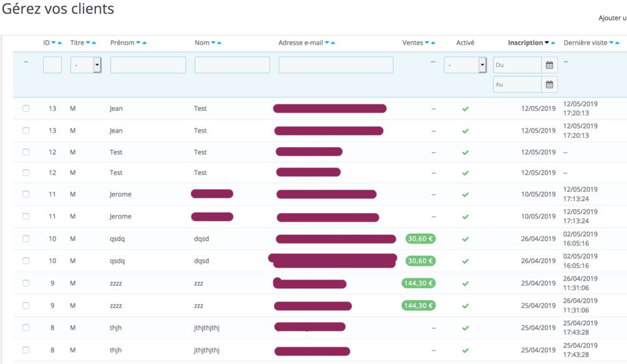Sort Ventes column ascending arrow
627x364 pixels.
(x=433, y=43)
